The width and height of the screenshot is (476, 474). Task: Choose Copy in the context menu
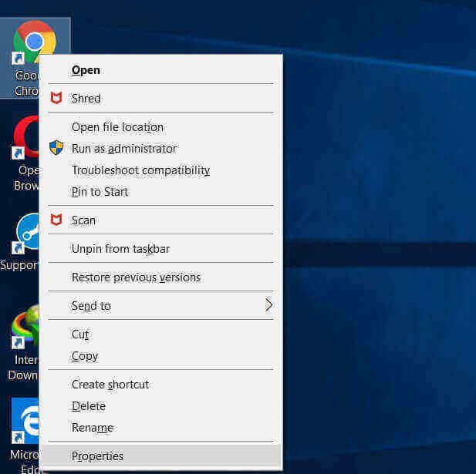click(x=85, y=356)
